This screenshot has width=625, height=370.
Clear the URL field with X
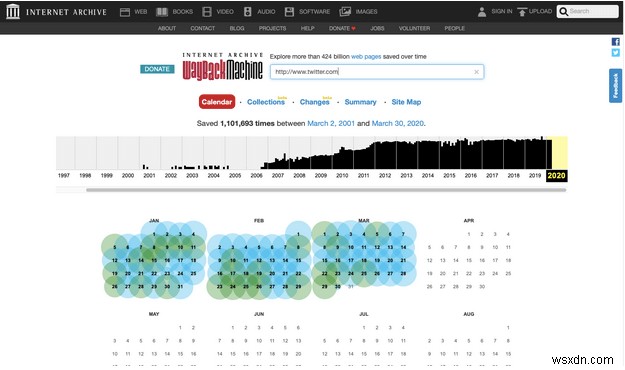pyautogui.click(x=476, y=72)
